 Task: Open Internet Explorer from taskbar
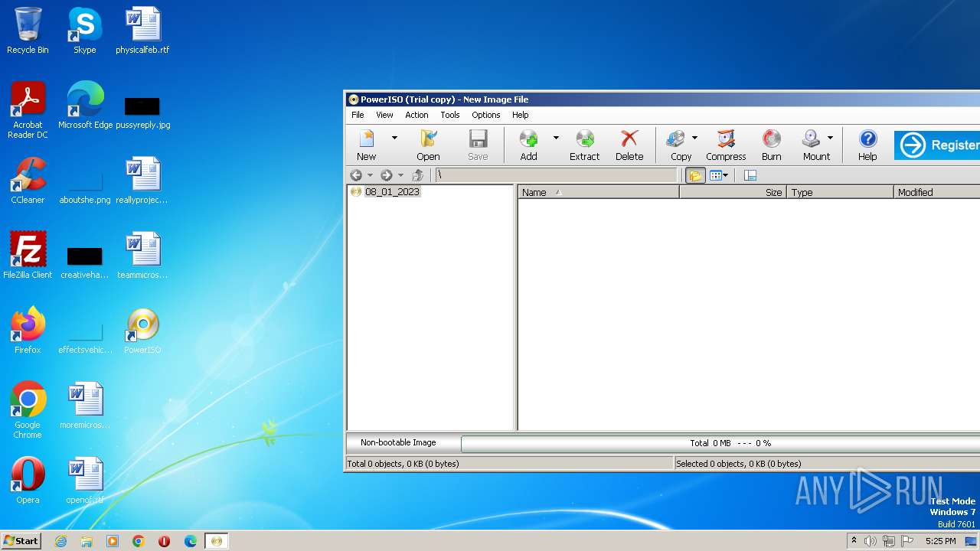(x=60, y=541)
